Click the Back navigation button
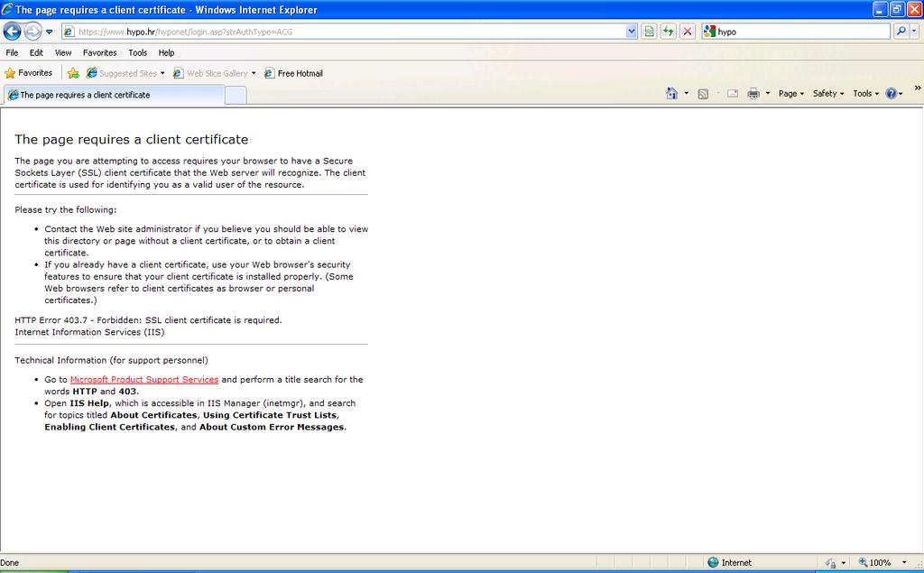Screen dimensions: 924x573 13,32
